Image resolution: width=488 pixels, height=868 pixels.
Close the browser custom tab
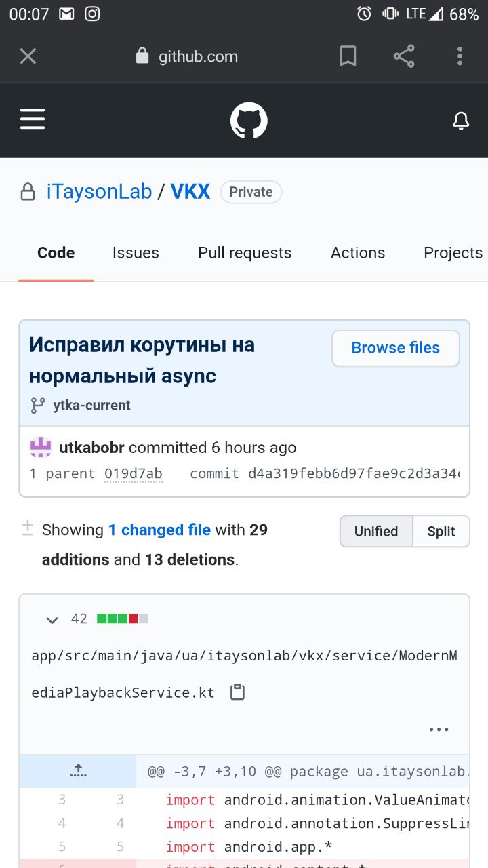[28, 56]
